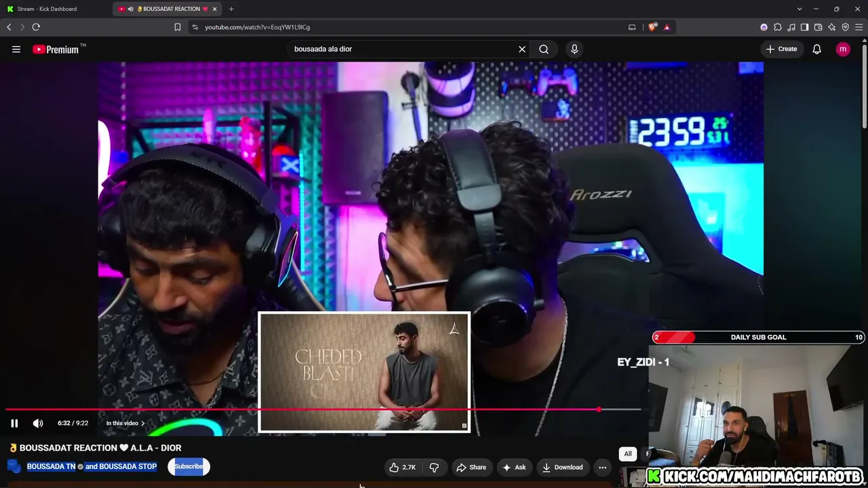Mute the video volume
This screenshot has width=868, height=488.
pos(38,423)
